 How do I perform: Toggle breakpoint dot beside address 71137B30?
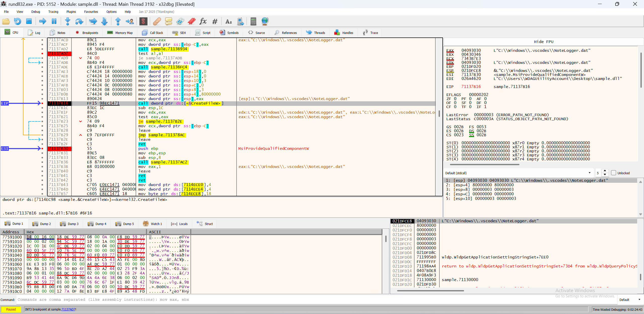42,149
